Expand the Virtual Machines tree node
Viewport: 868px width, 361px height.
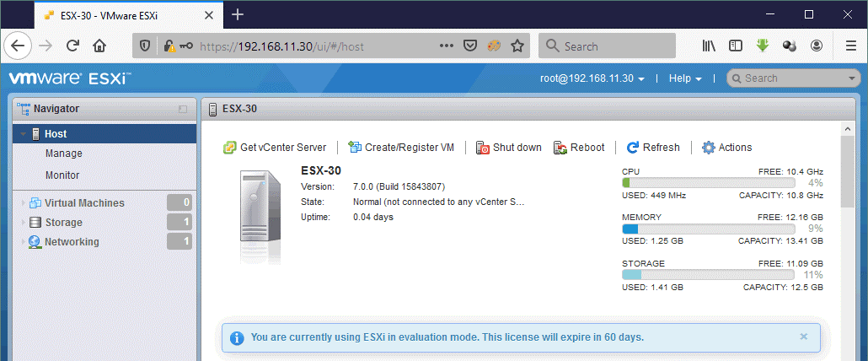[22, 203]
